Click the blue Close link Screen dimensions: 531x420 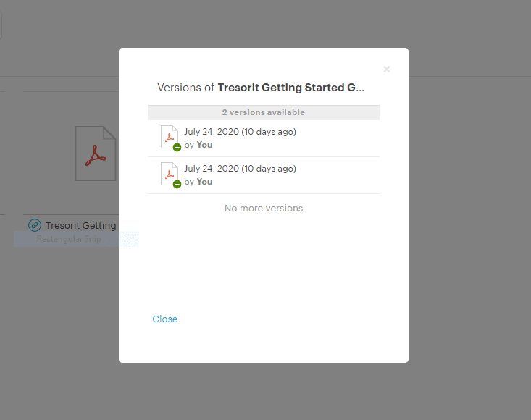pos(165,319)
